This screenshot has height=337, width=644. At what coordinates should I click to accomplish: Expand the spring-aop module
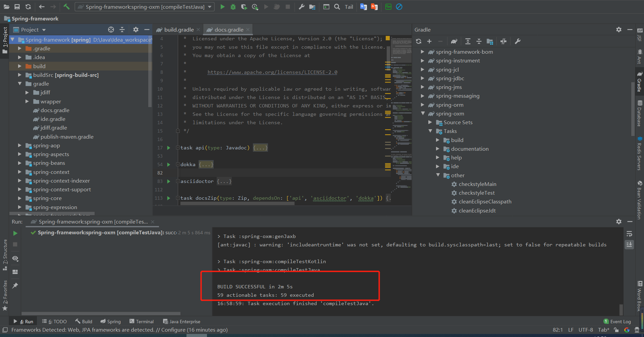tap(20, 145)
